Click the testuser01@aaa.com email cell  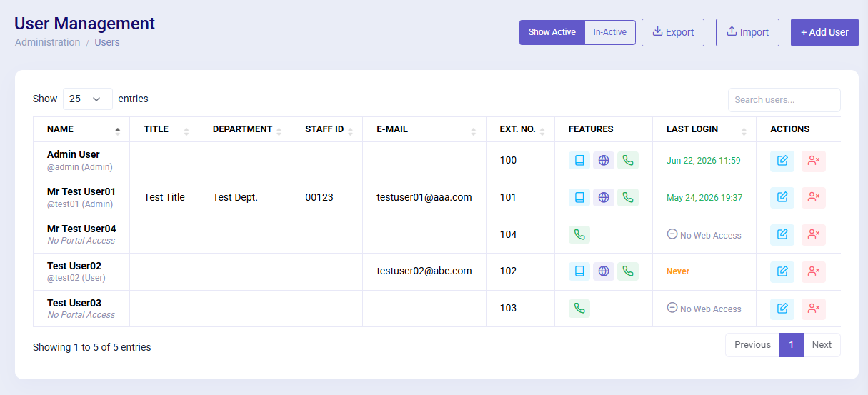pos(424,197)
